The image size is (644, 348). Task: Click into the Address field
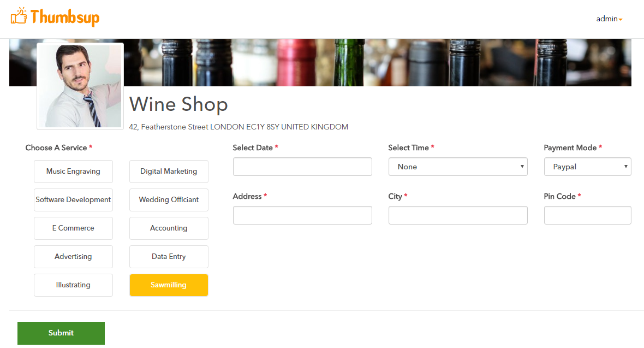coord(302,215)
